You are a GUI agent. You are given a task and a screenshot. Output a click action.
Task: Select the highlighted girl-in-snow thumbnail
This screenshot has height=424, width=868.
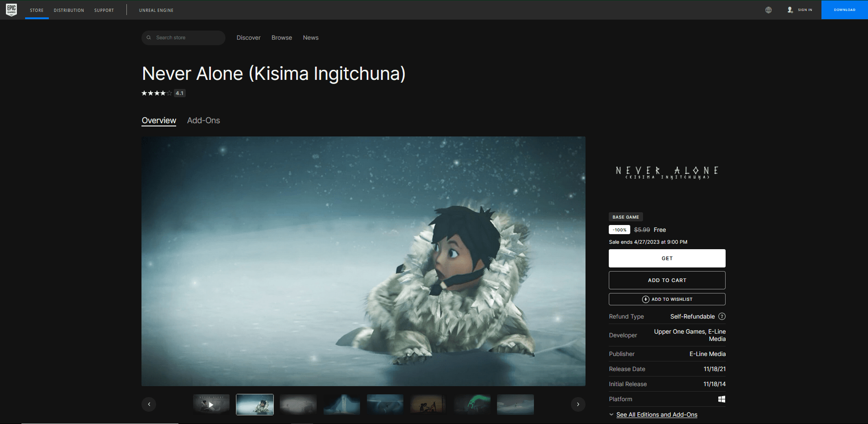click(255, 404)
